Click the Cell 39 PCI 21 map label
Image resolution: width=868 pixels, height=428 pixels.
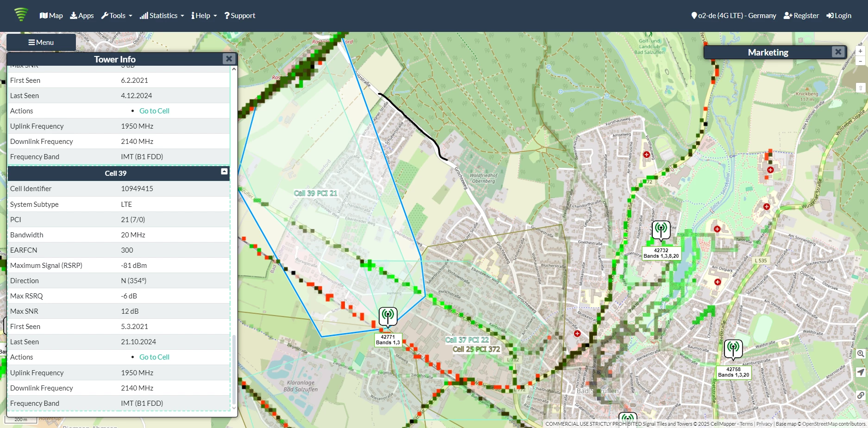point(316,193)
